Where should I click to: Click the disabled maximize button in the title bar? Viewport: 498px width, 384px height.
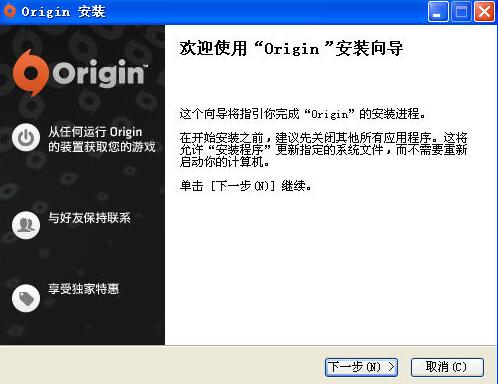461,12
